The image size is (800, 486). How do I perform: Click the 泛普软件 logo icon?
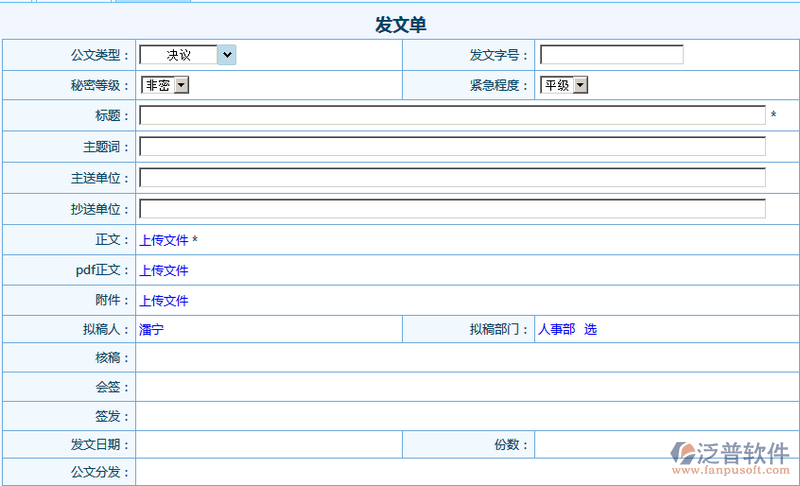[683, 454]
